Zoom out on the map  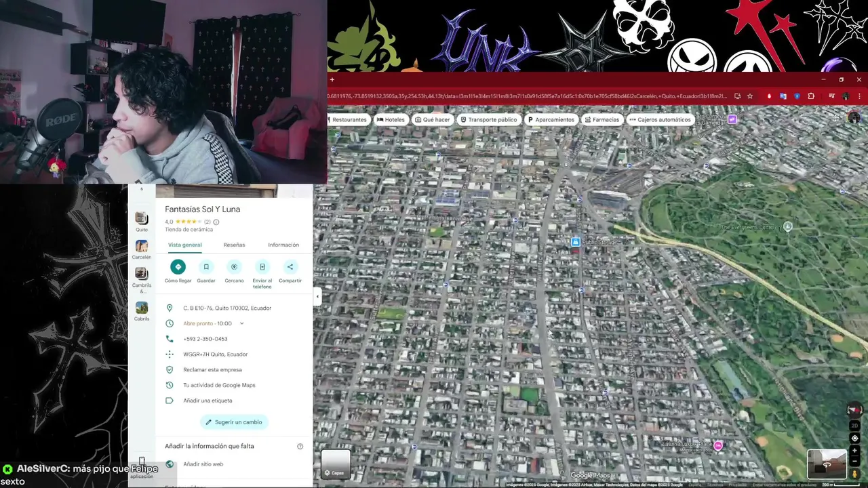[x=854, y=462]
